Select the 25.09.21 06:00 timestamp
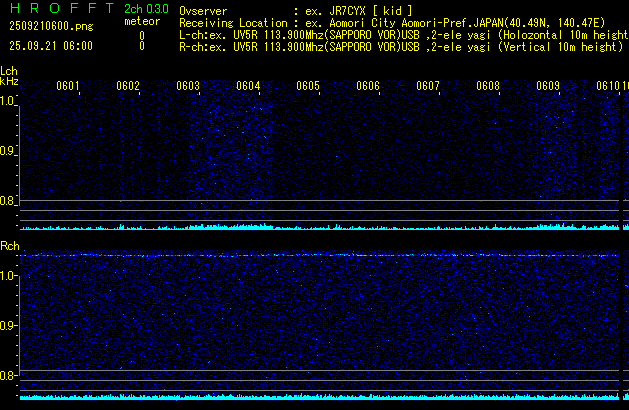The width and height of the screenshot is (629, 410). tap(50, 46)
